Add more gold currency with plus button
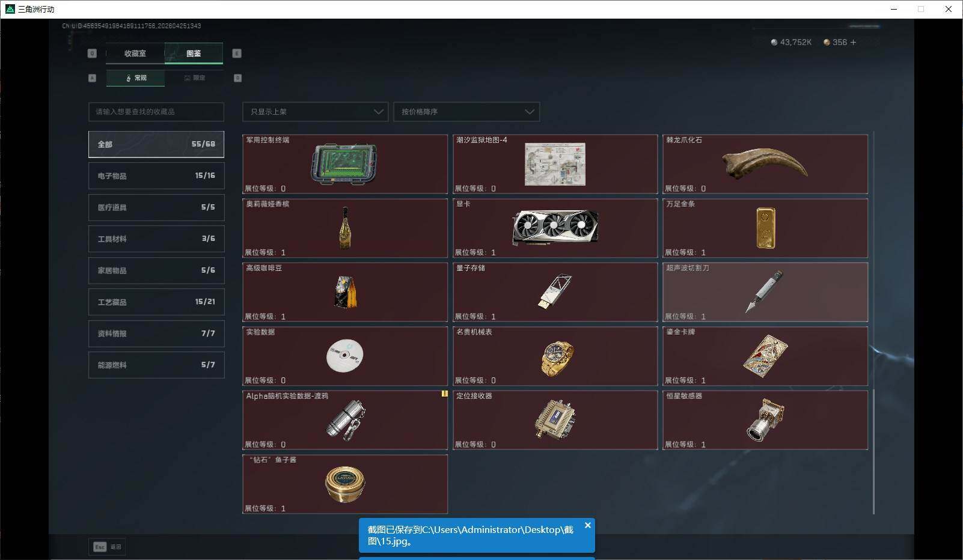Screen dimensions: 963x560 point(853,42)
